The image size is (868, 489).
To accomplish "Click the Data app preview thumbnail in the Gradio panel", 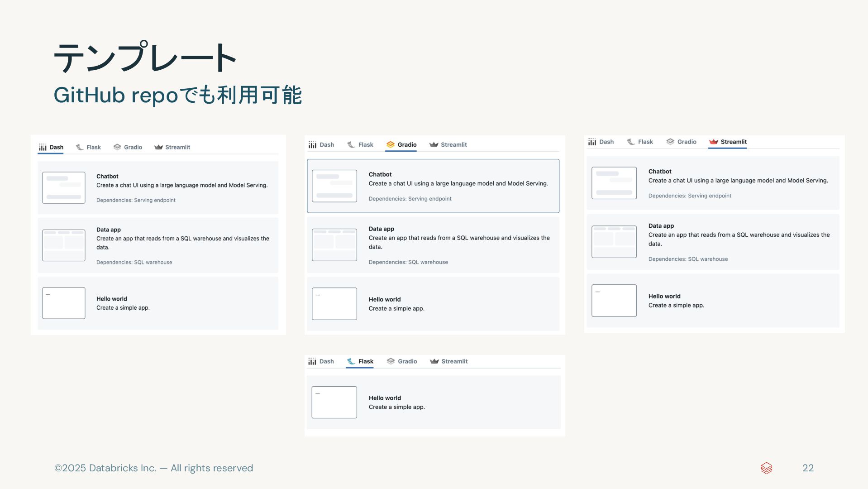I will [x=334, y=245].
